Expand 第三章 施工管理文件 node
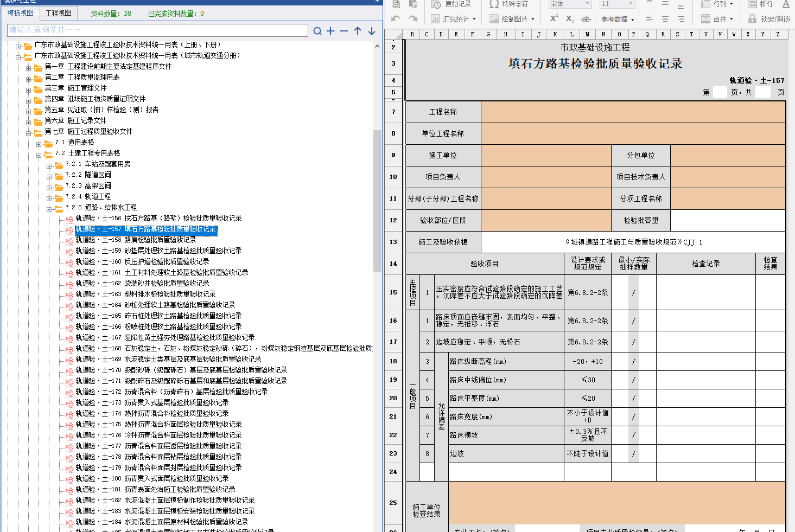Screen dimensions: 795x532 pyautogui.click(x=29, y=89)
